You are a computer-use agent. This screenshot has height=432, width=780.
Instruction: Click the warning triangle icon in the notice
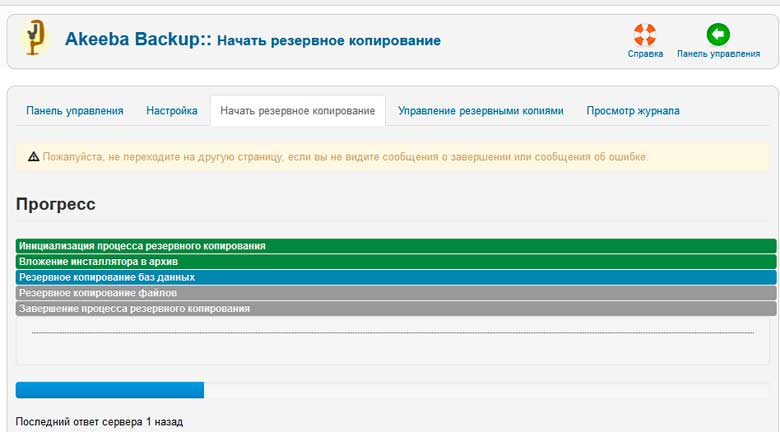33,157
